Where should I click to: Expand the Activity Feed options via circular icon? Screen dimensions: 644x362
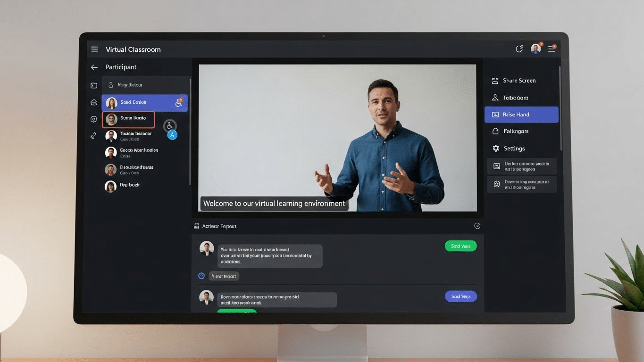coord(477,226)
